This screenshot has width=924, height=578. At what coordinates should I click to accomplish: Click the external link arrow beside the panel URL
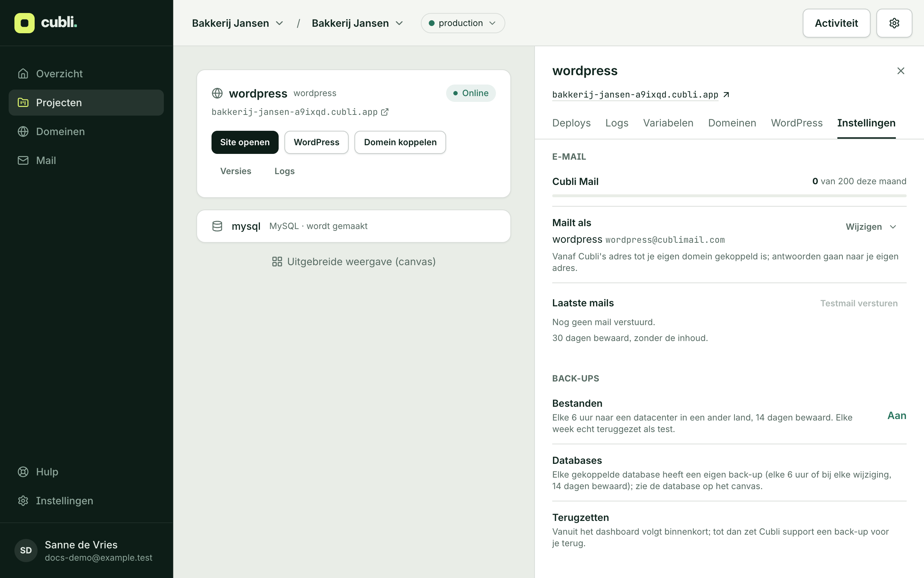tap(726, 94)
